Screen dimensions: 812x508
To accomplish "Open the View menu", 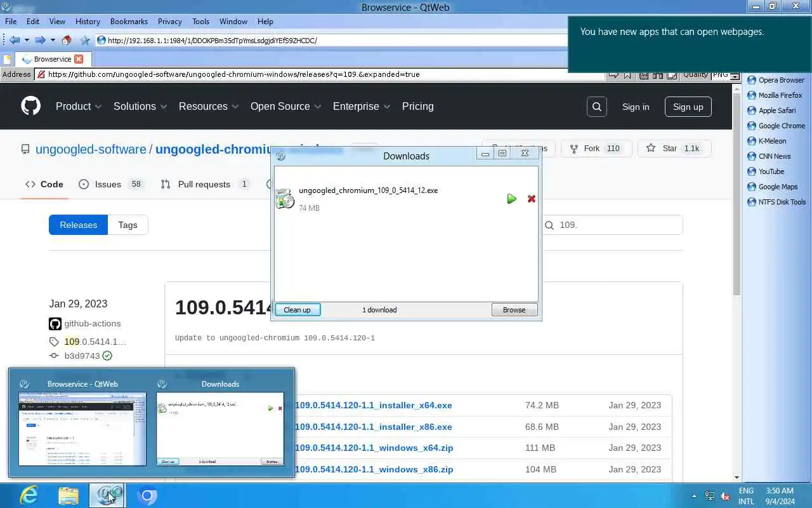I will click(x=57, y=21).
